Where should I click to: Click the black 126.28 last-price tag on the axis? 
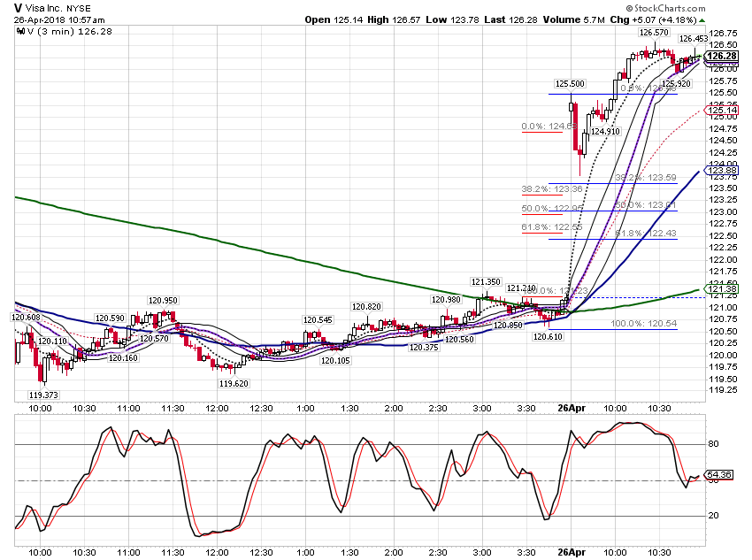[x=722, y=56]
